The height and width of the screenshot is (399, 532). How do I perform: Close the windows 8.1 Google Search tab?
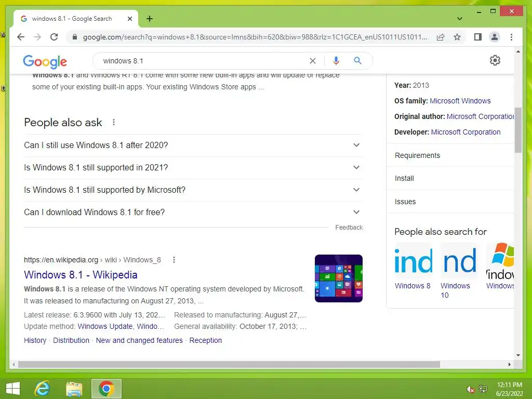tap(129, 19)
